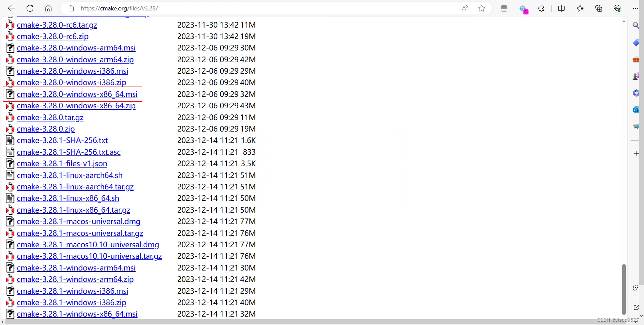Download cmake-3.28.1-windows-i386.msi
The width and height of the screenshot is (644, 325).
click(x=72, y=291)
